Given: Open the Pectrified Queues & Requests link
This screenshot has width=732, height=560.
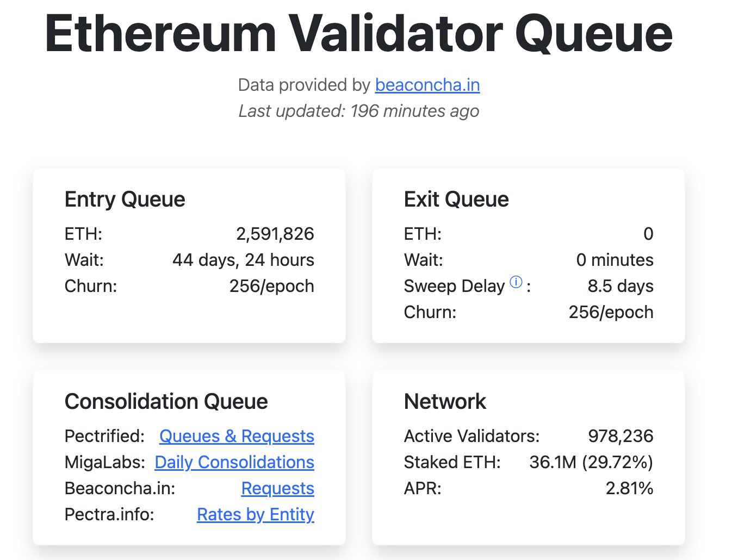Looking at the screenshot, I should [x=237, y=436].
